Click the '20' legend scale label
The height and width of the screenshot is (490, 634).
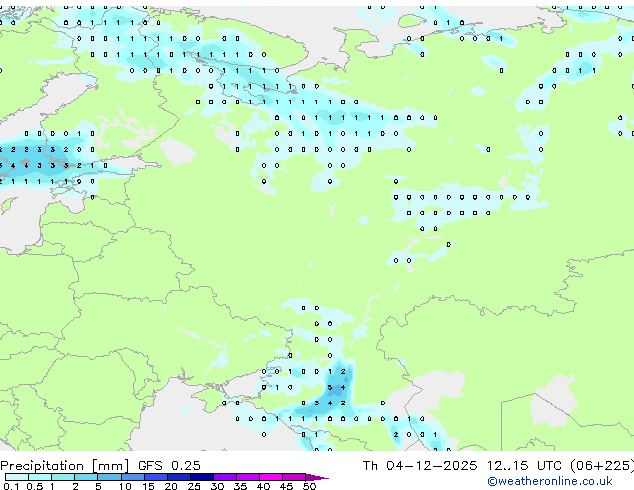171,486
